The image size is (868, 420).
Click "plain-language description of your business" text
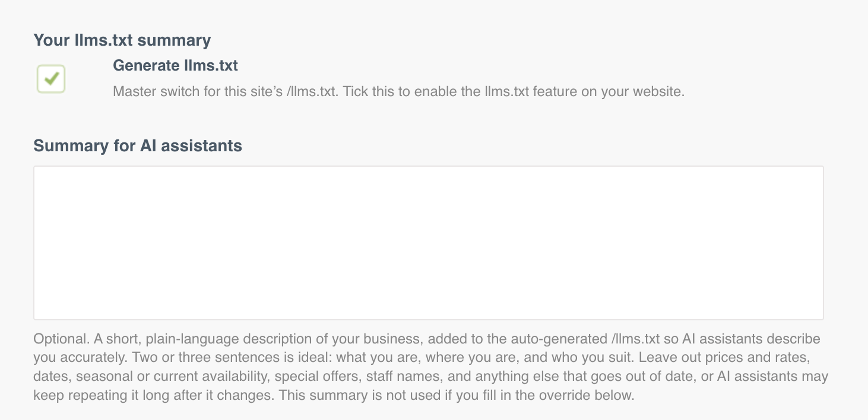[284, 339]
